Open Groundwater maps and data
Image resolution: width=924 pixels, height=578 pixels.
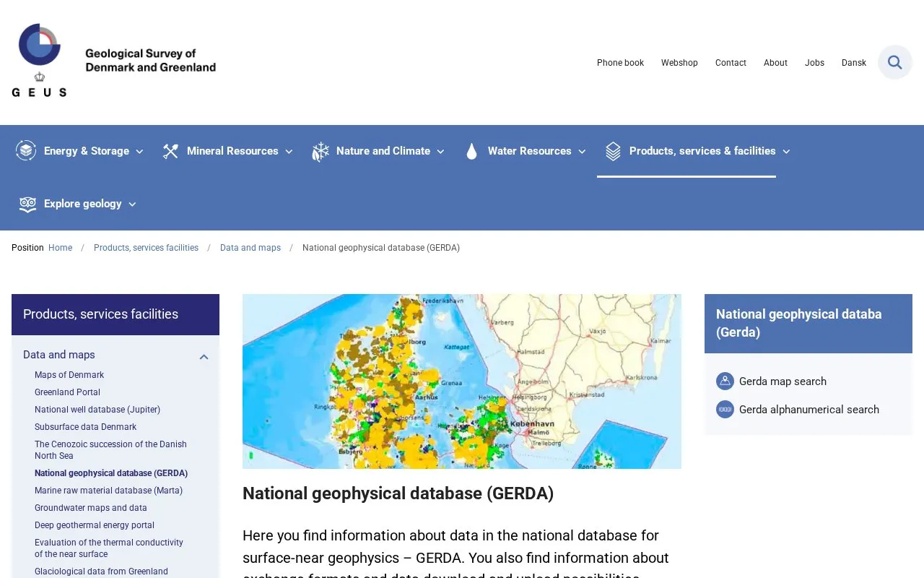(91, 508)
